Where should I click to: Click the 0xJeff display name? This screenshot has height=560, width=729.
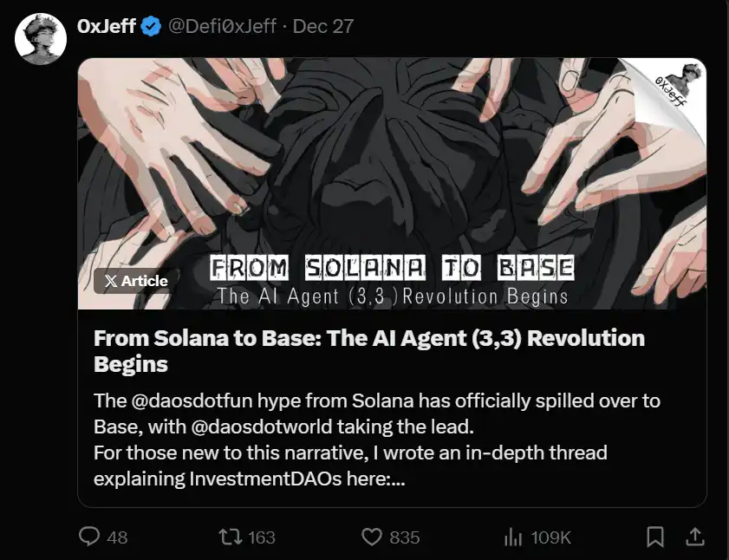click(106, 26)
